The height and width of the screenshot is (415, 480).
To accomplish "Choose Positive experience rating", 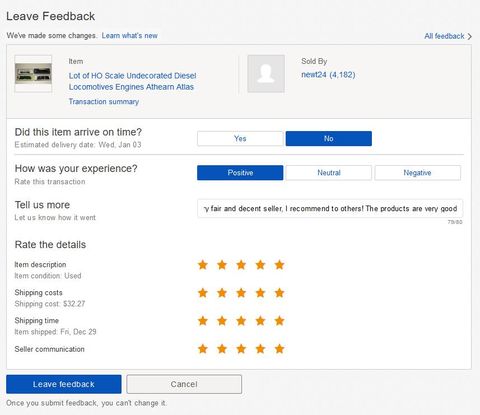I will (x=240, y=173).
